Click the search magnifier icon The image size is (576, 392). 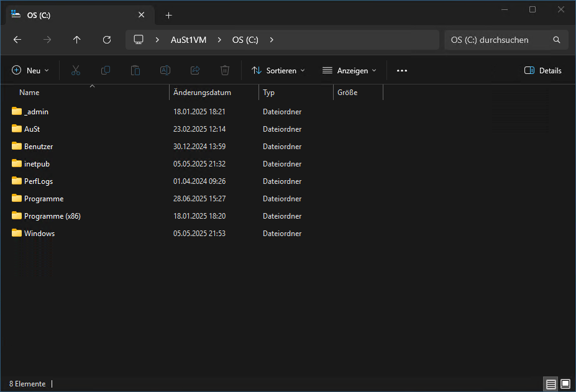point(557,40)
